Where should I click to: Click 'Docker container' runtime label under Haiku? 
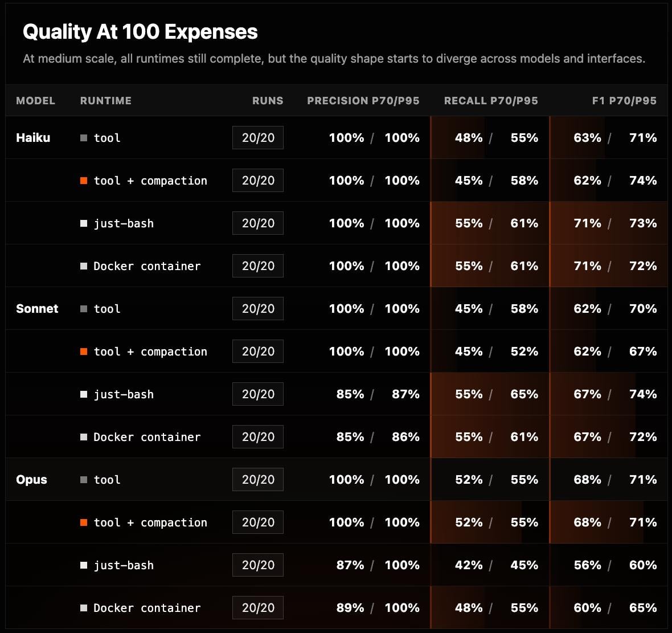[147, 266]
